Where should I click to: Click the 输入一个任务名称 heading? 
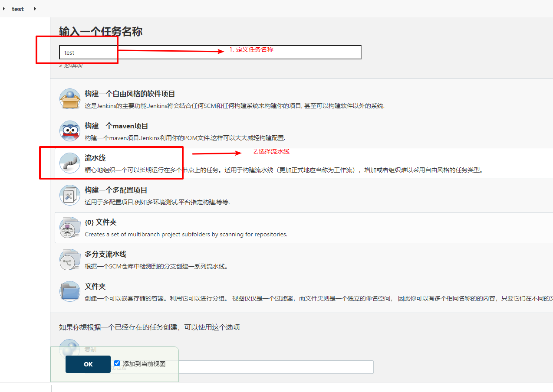[101, 31]
